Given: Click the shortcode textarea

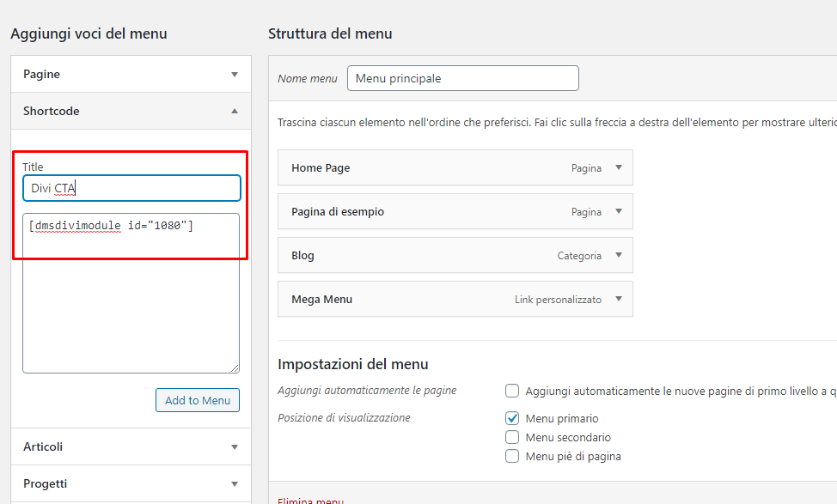Looking at the screenshot, I should click(x=131, y=294).
